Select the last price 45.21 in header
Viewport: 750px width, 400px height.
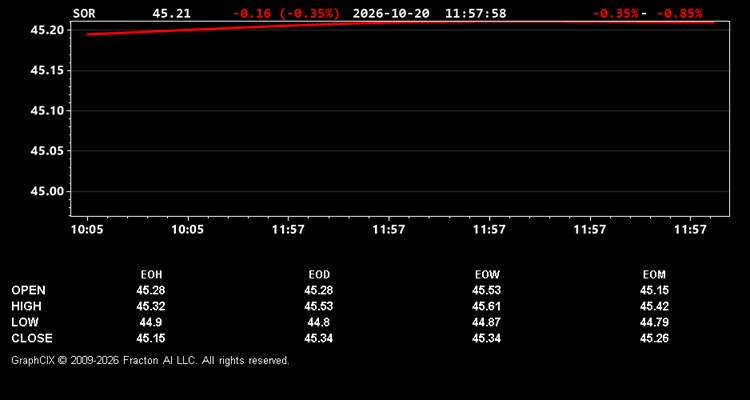pyautogui.click(x=171, y=13)
